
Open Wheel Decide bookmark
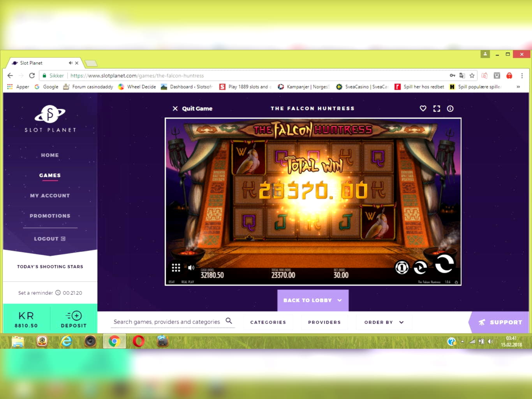[x=137, y=87]
